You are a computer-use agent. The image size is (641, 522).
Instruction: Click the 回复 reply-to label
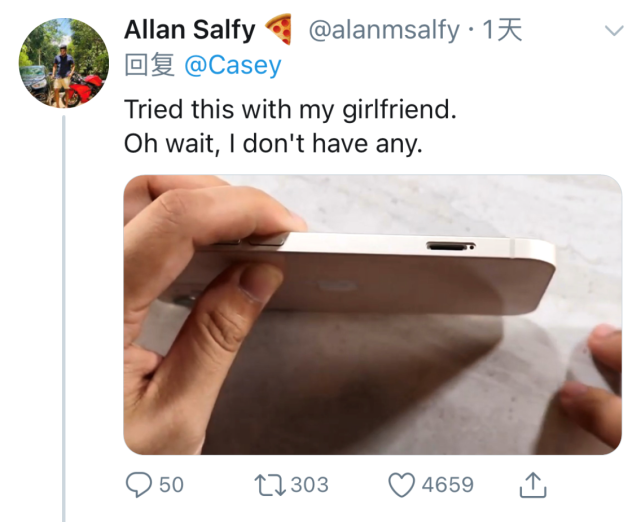[x=150, y=65]
